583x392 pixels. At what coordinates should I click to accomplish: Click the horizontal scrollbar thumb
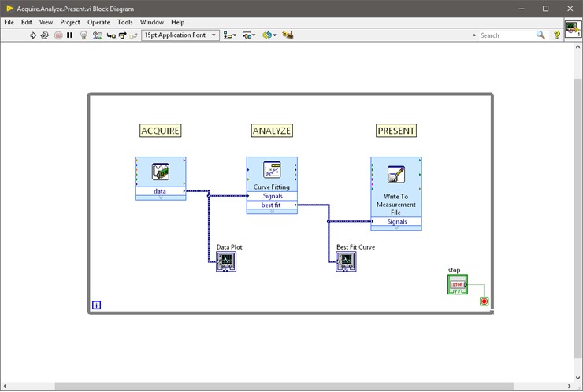(x=284, y=386)
